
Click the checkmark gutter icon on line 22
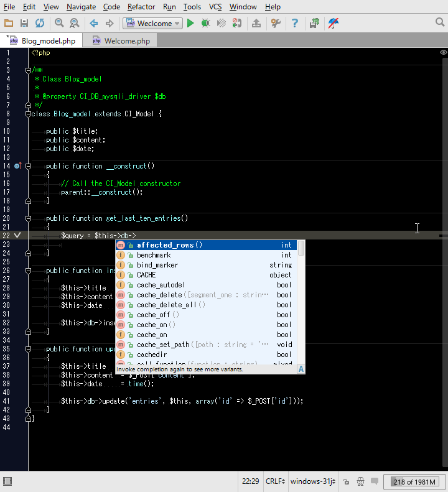tap(17, 235)
